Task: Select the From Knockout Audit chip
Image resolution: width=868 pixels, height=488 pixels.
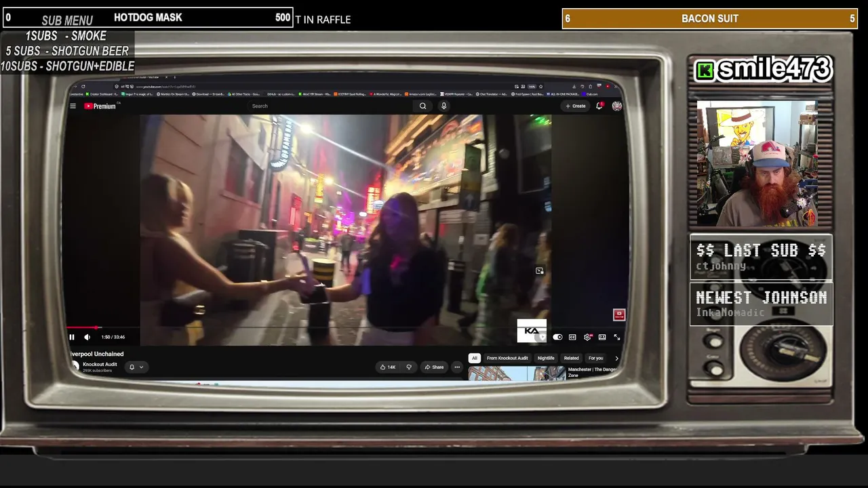Action: click(x=507, y=358)
